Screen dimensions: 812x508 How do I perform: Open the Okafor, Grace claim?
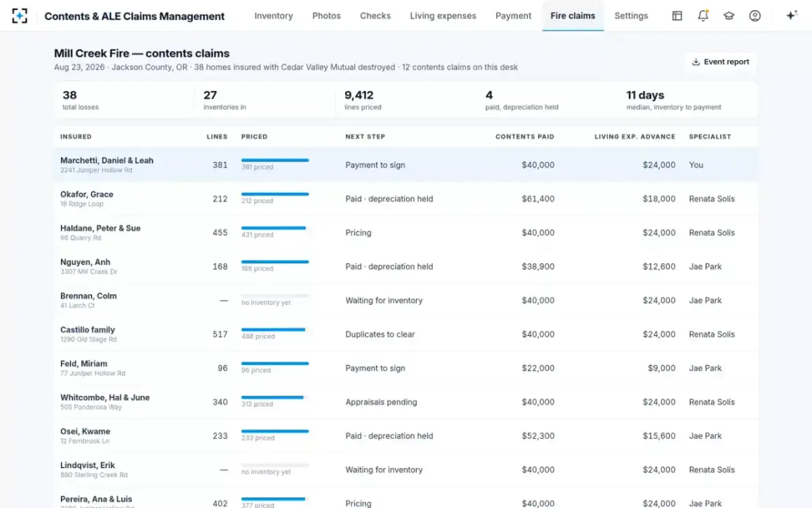[406, 198]
